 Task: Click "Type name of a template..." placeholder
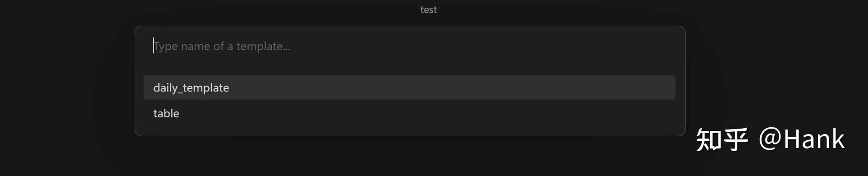(222, 46)
